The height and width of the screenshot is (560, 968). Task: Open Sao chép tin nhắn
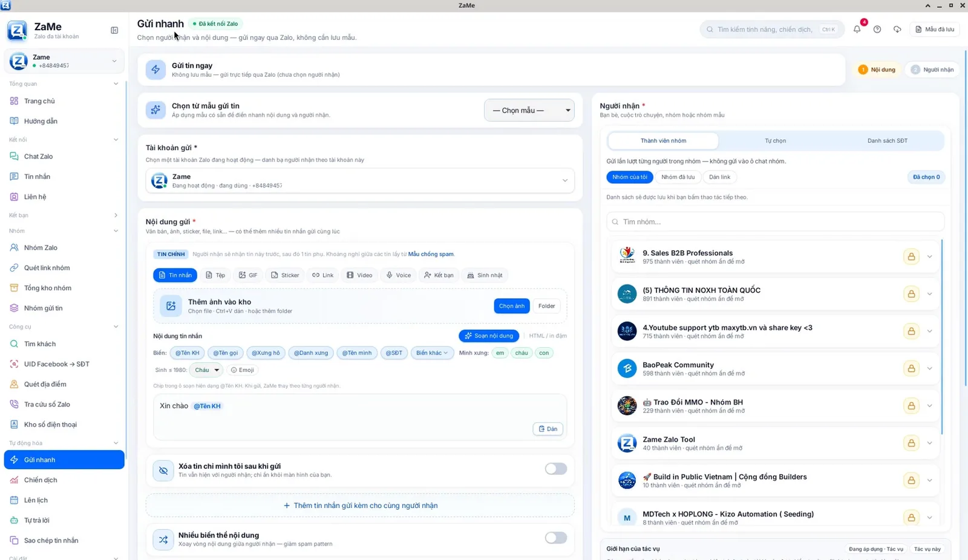coord(64,541)
